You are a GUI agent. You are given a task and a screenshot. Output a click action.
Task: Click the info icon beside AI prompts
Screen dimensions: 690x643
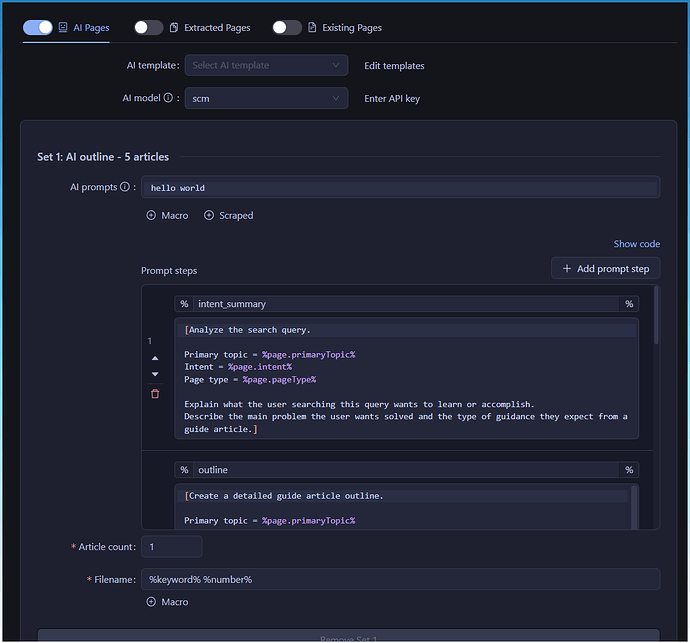click(125, 187)
